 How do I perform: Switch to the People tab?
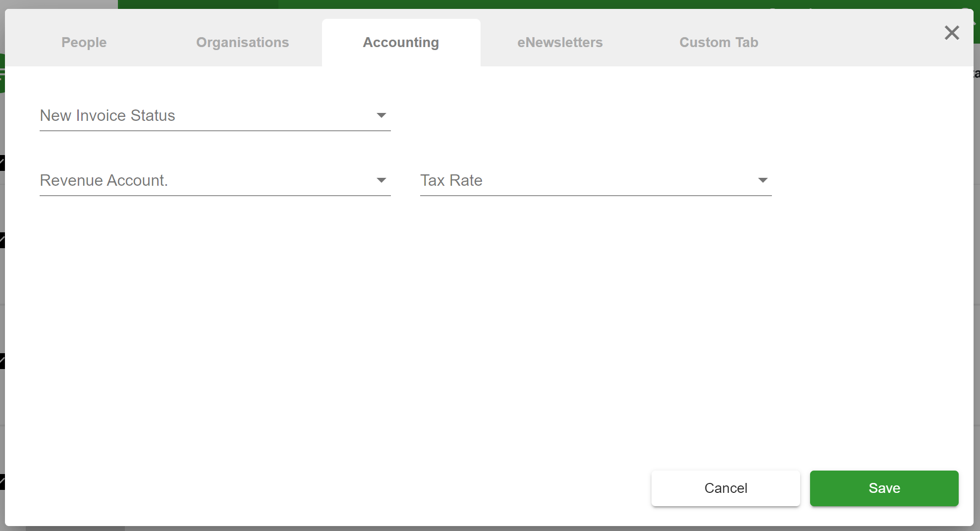click(x=84, y=43)
